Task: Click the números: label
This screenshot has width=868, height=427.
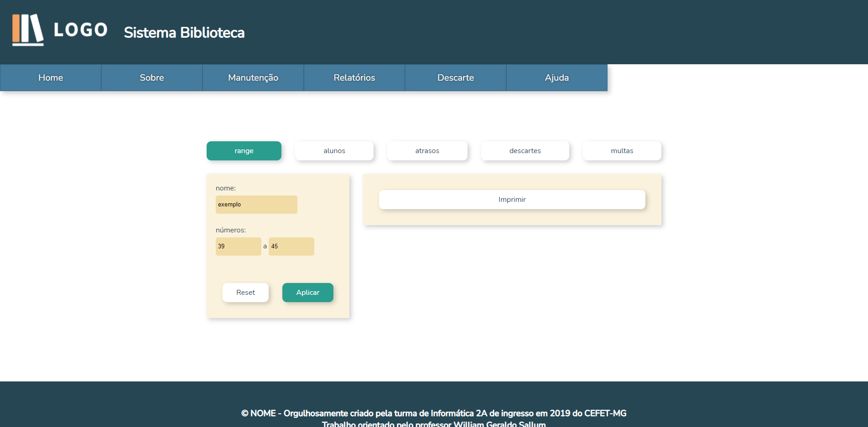Action: point(231,230)
